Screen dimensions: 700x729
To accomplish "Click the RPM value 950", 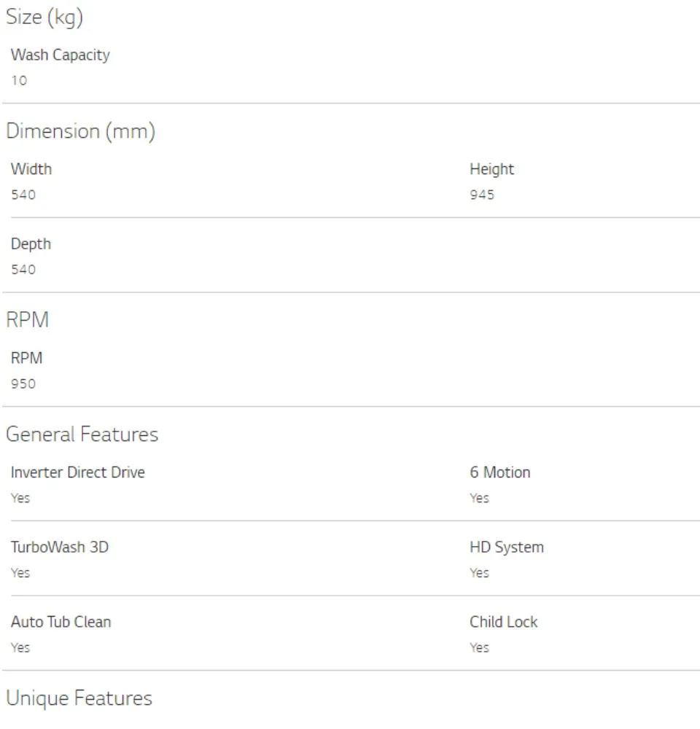I will coord(23,383).
